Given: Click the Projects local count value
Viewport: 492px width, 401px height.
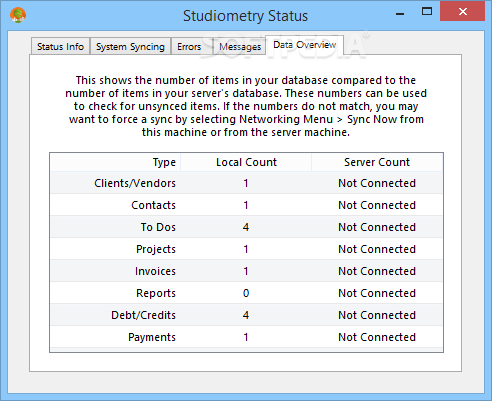Looking at the screenshot, I should point(246,249).
